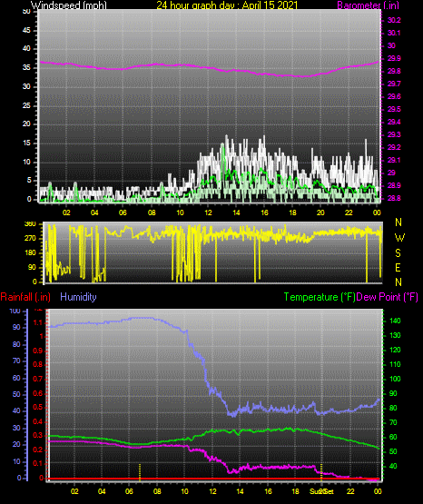The width and height of the screenshot is (423, 504).
Task: Click 1.1 on the rainfall axis
Action: click(x=38, y=322)
